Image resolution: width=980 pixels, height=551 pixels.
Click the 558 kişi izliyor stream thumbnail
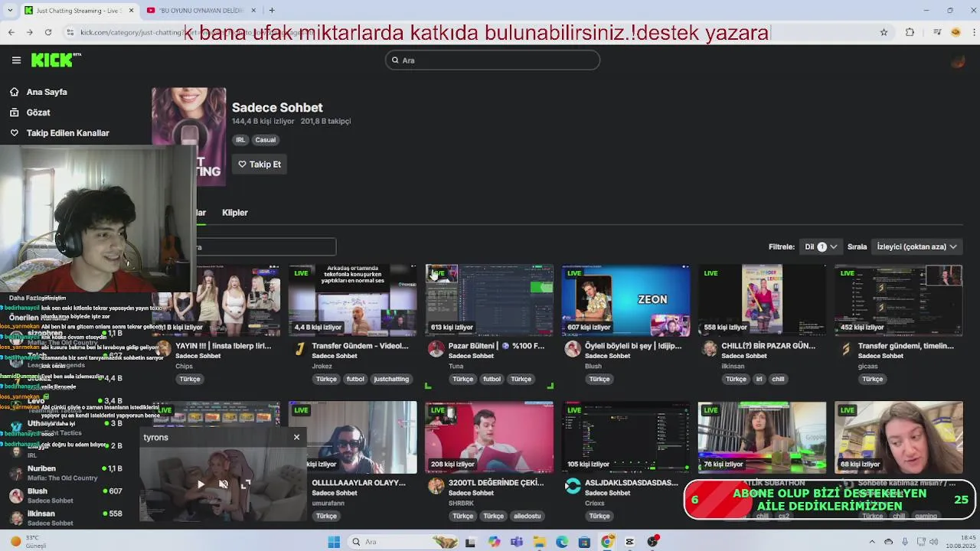(762, 300)
